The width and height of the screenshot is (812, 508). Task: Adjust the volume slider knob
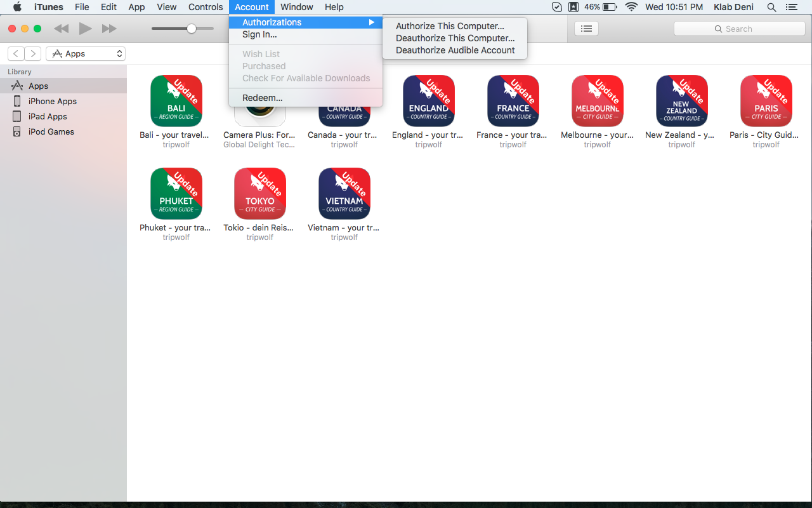(191, 29)
